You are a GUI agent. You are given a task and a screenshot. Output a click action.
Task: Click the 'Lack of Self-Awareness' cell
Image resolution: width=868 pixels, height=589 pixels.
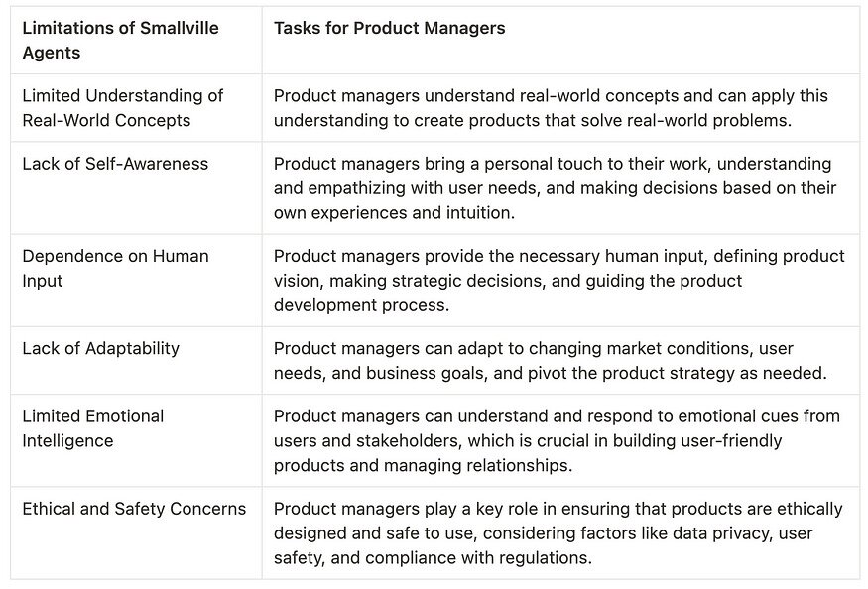click(x=115, y=164)
